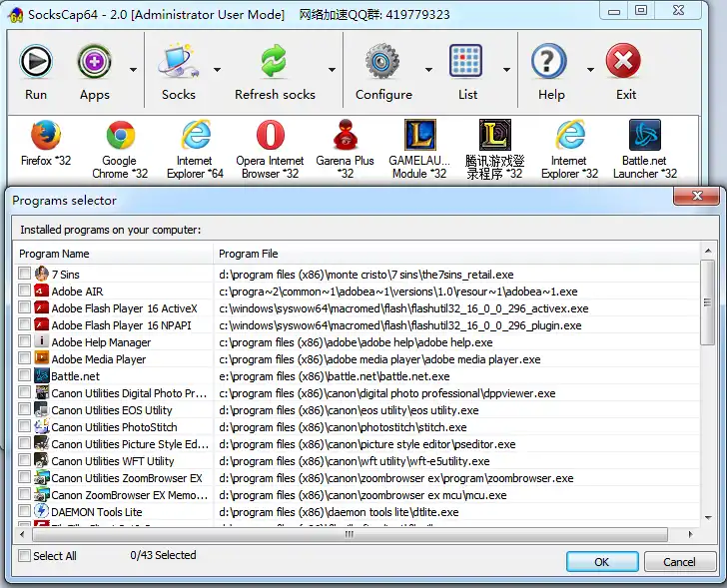The height and width of the screenshot is (588, 727).
Task: Close the Programs selector dialog
Action: point(696,196)
